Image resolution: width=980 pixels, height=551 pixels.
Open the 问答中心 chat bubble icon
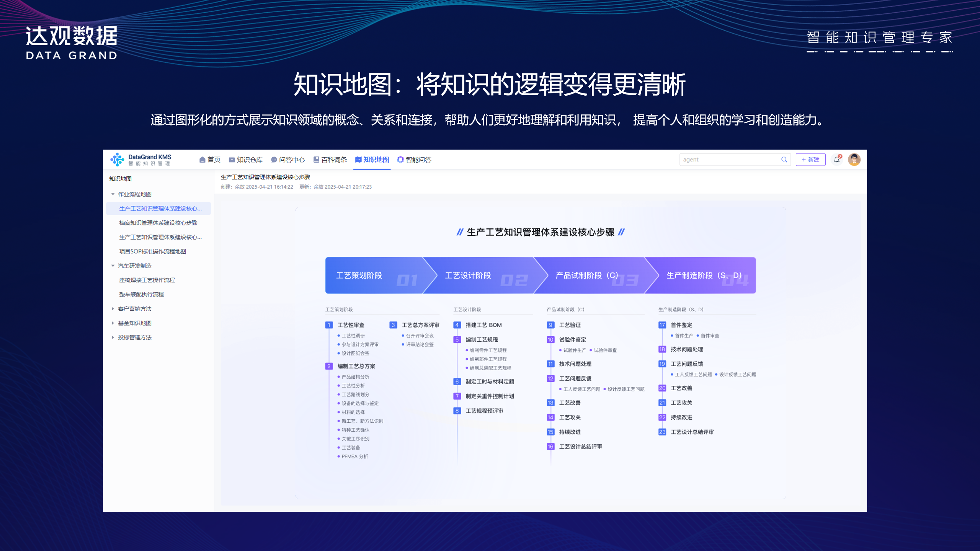(273, 160)
